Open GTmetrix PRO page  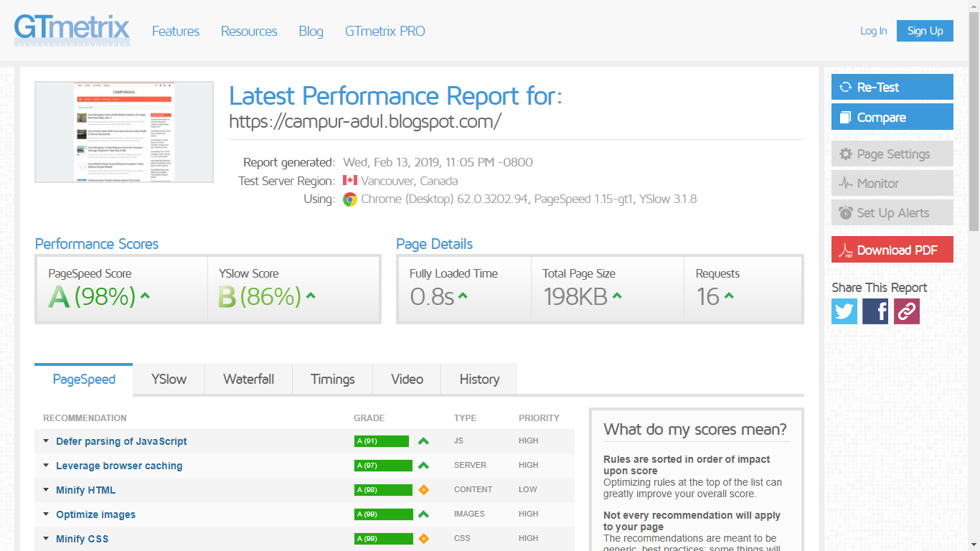pos(385,31)
